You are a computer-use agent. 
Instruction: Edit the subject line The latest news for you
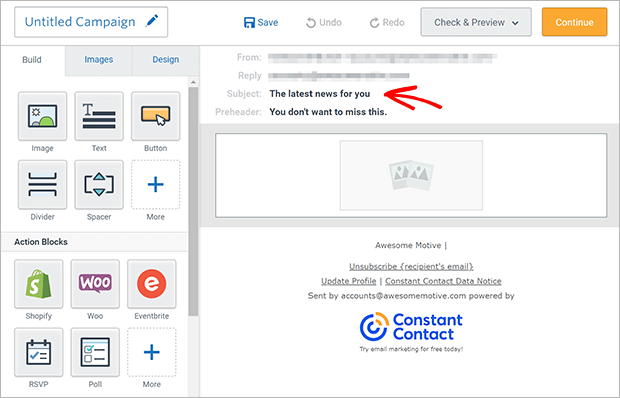[x=320, y=94]
